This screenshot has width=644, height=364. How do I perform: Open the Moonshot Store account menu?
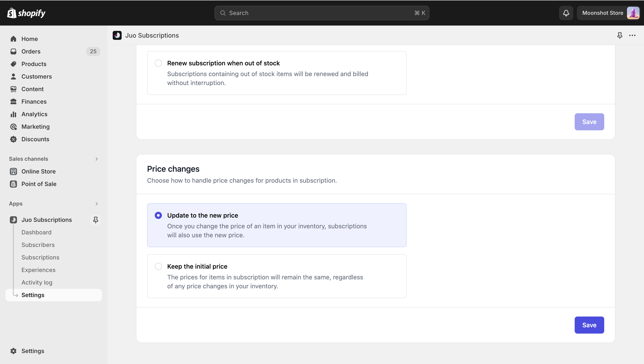click(x=608, y=13)
